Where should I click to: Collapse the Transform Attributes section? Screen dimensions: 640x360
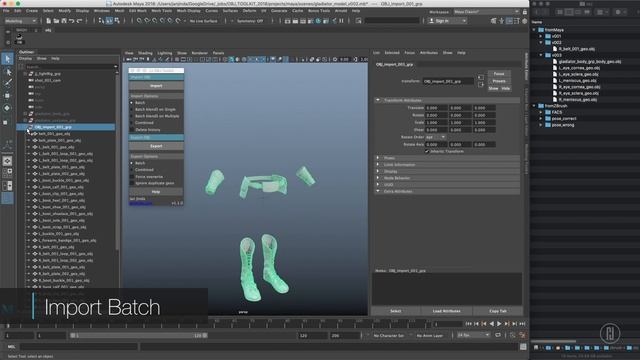tap(378, 100)
